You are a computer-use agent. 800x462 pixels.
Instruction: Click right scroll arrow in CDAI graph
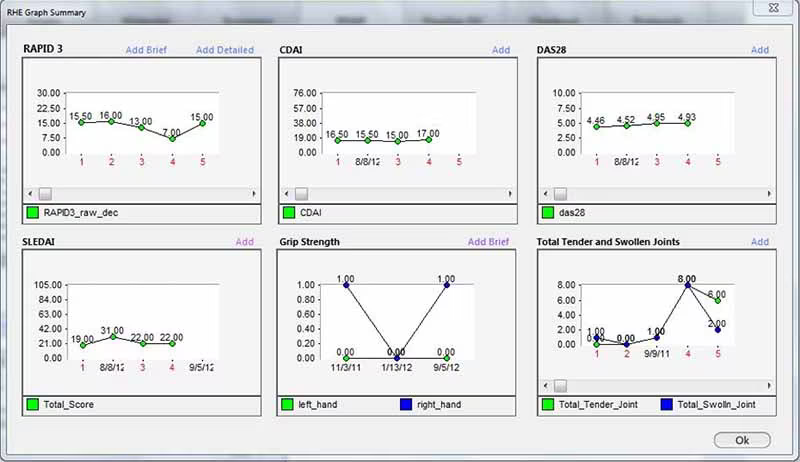510,194
